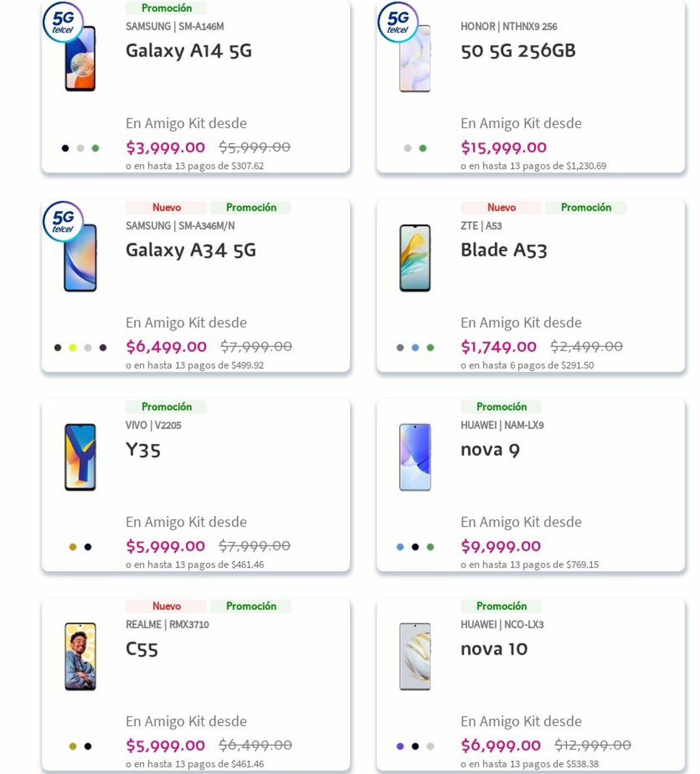Screen dimensions: 700x774
Task: Select green color for Galaxy A14 5G
Action: 95,148
